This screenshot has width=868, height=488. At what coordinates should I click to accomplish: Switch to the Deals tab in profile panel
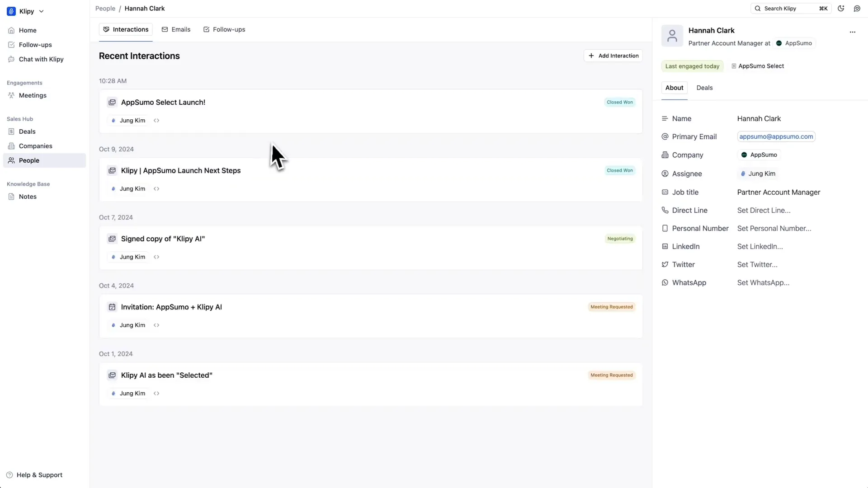coord(704,88)
